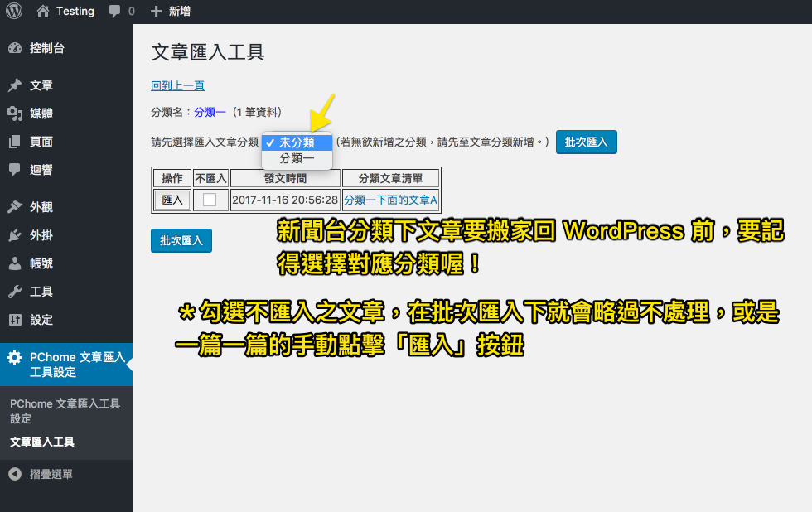812x512 pixels.
Task: Open PChome 文章匯入工具設定 main menu
Action: click(66, 365)
